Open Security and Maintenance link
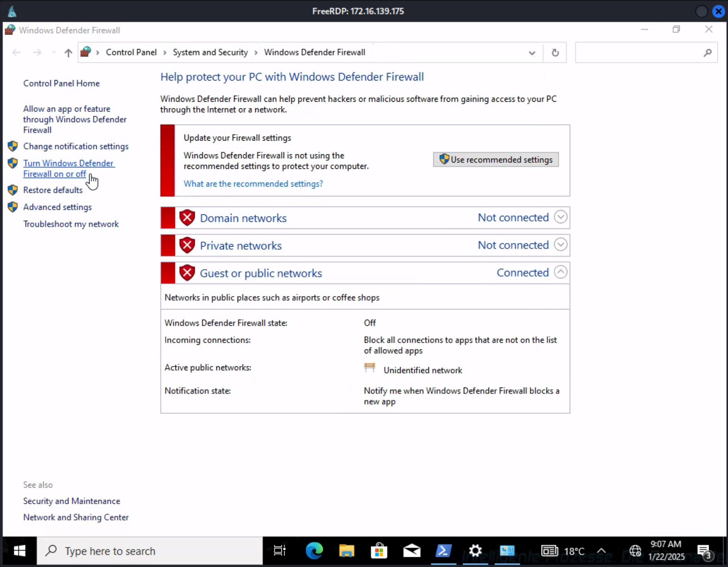The height and width of the screenshot is (567, 728). click(71, 501)
